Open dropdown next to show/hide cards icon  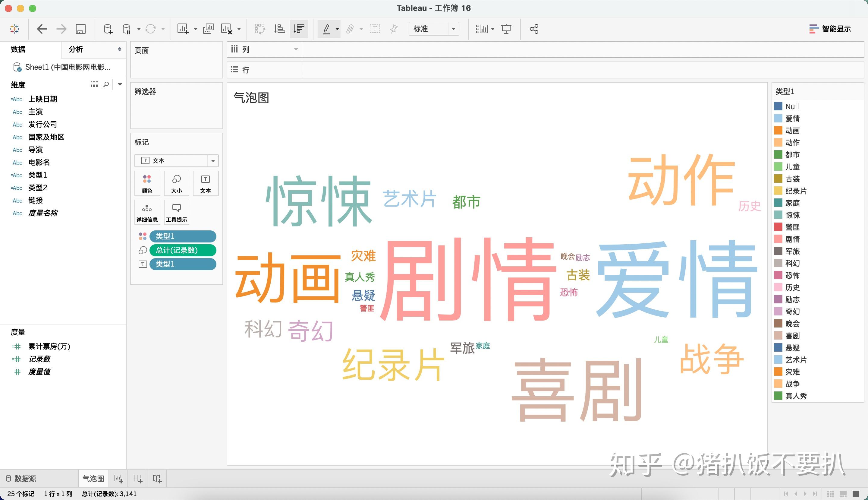(x=493, y=29)
